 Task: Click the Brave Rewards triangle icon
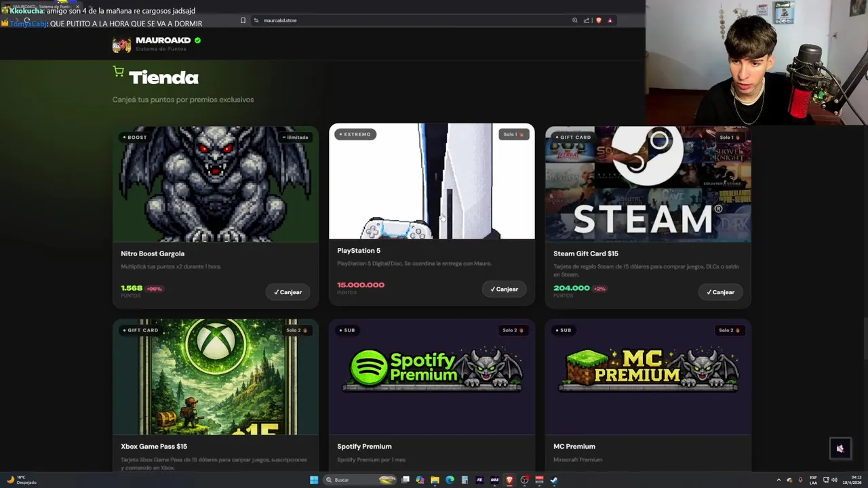[610, 20]
